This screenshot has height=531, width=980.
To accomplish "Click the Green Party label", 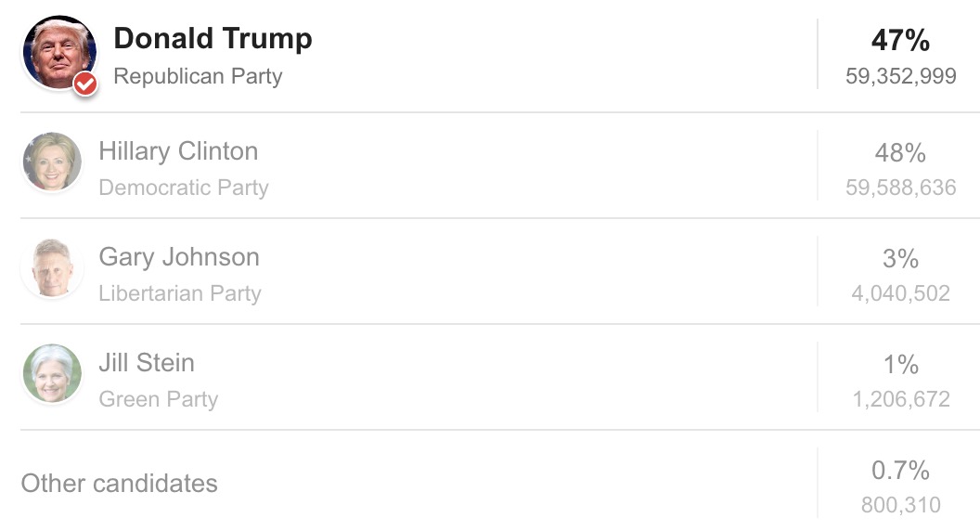I will click(159, 399).
